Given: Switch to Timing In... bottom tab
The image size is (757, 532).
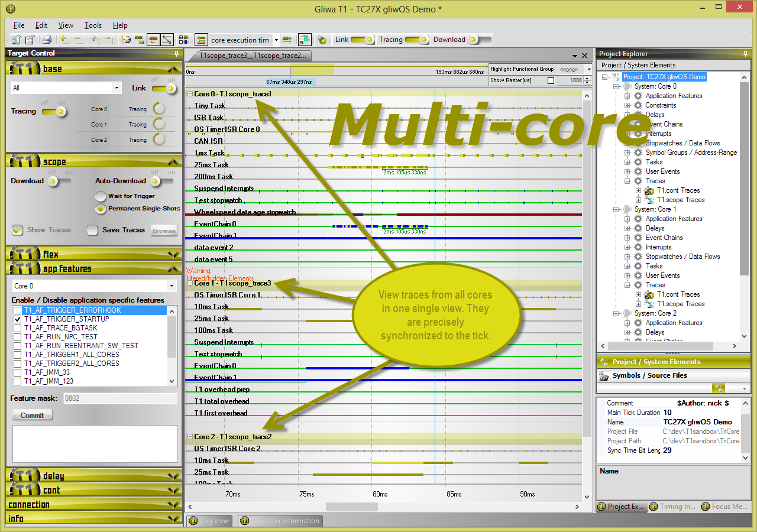Looking at the screenshot, I should tap(672, 507).
